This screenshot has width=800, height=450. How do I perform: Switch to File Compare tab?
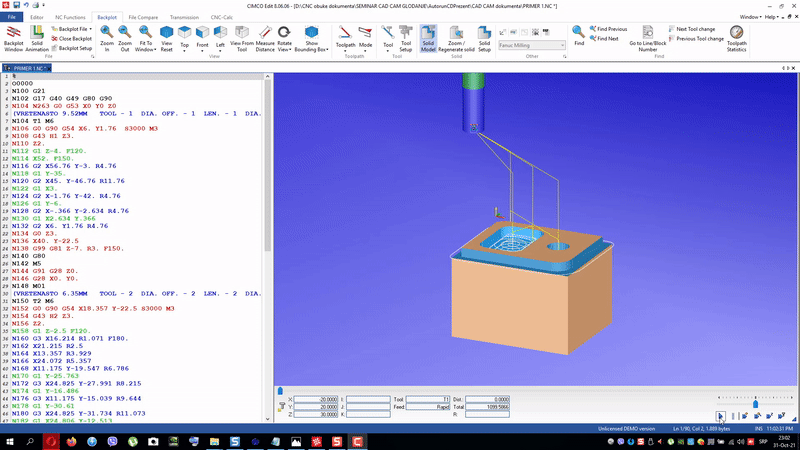point(143,17)
